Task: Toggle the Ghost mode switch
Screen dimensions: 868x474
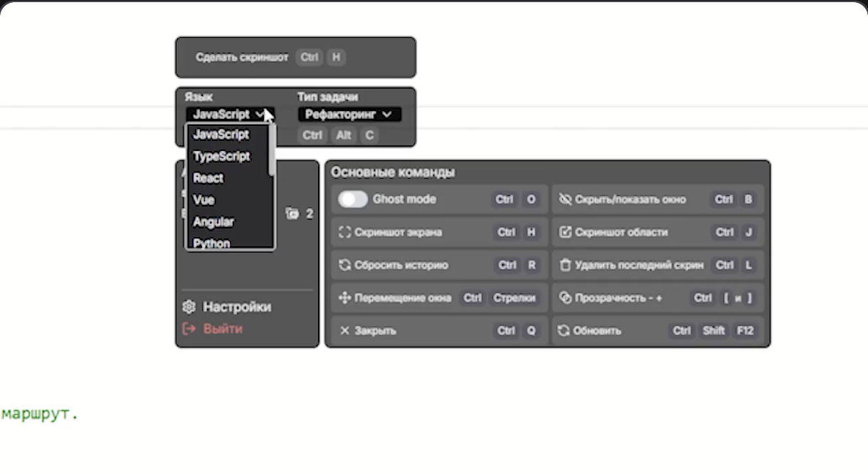Action: pyautogui.click(x=352, y=199)
